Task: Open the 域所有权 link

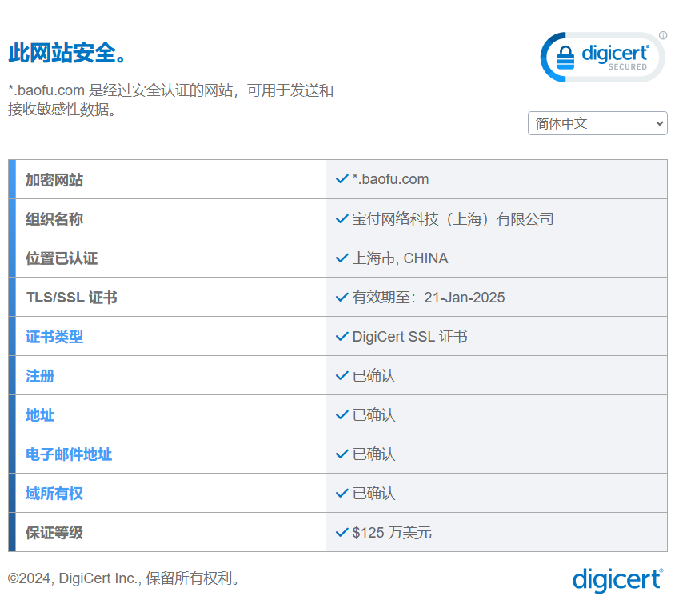Action: [x=54, y=494]
